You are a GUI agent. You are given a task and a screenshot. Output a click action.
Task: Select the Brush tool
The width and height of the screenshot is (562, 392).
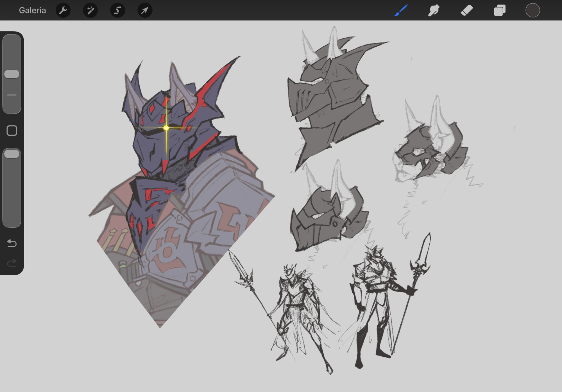click(x=401, y=10)
